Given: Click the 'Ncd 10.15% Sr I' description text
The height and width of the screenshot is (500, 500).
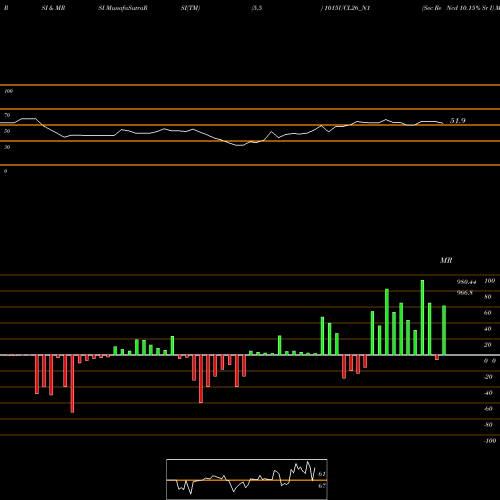Looking at the screenshot, I should coord(470,8).
